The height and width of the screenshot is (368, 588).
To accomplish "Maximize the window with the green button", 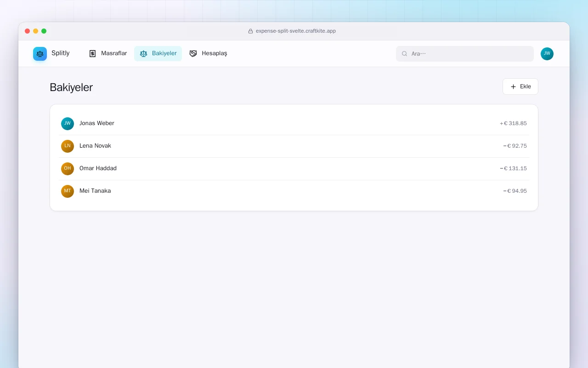I will 44,31.
